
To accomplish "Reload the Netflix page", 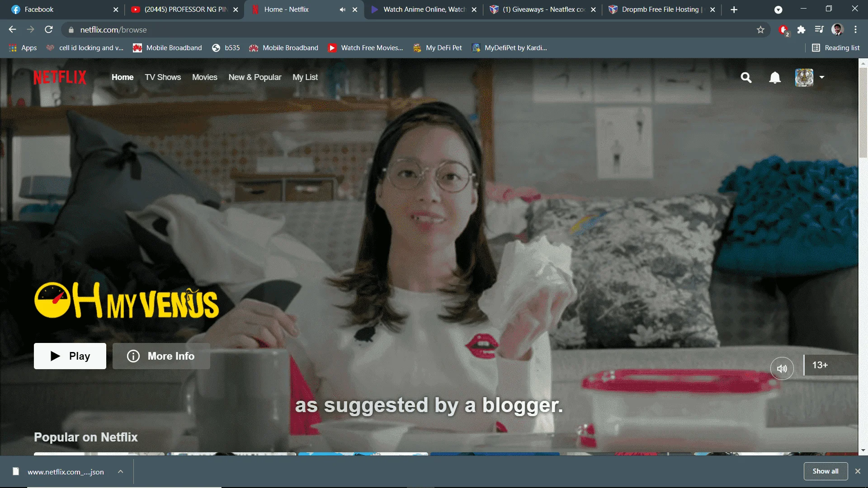I will point(49,29).
